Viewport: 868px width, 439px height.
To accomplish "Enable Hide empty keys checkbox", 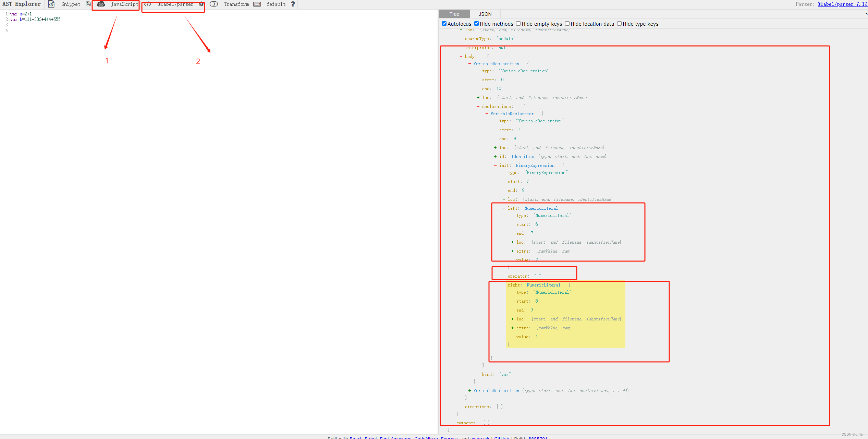I will pos(518,24).
